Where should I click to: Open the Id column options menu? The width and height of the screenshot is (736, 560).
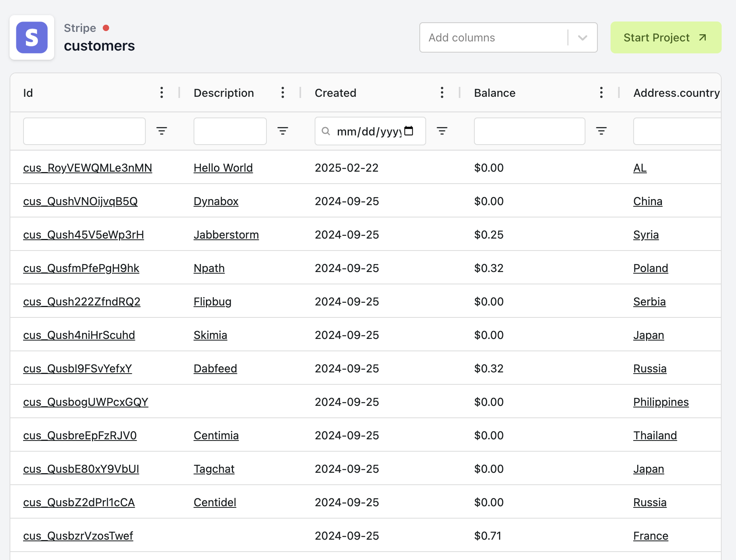162,92
